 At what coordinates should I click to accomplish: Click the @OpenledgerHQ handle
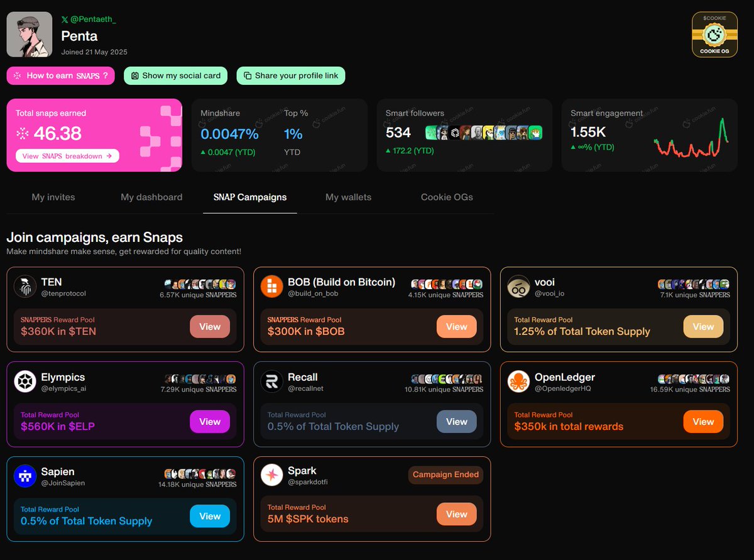click(562, 388)
